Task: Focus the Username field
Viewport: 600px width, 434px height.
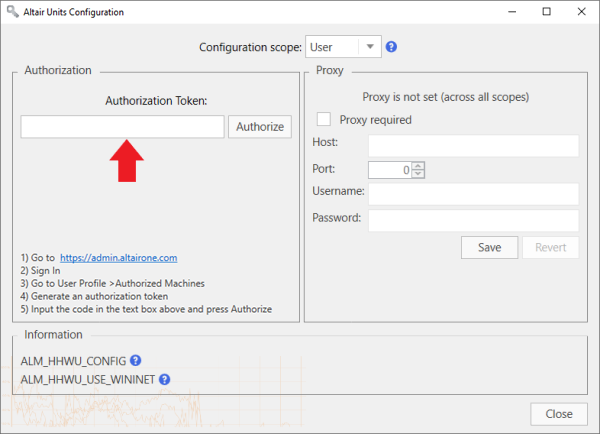Action: (x=473, y=194)
